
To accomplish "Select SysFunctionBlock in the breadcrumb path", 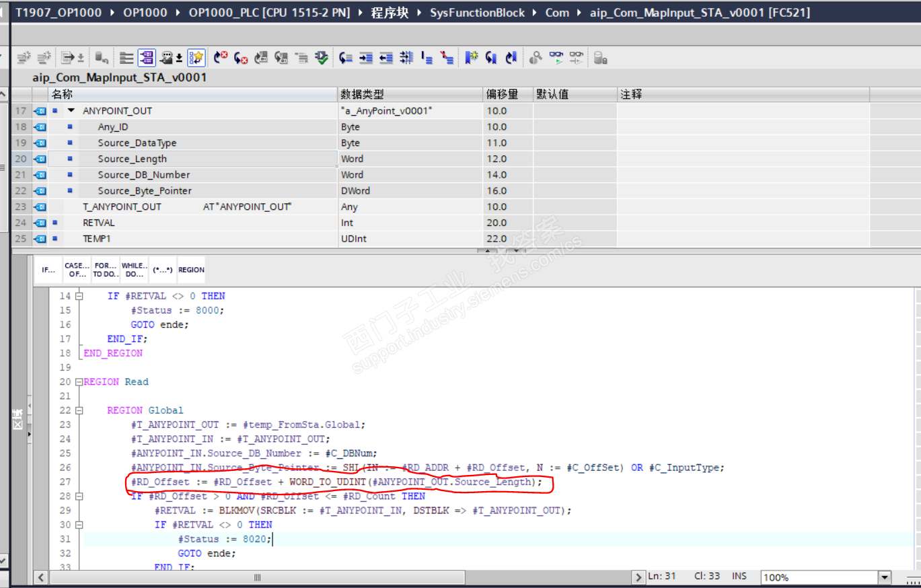I will [x=478, y=13].
